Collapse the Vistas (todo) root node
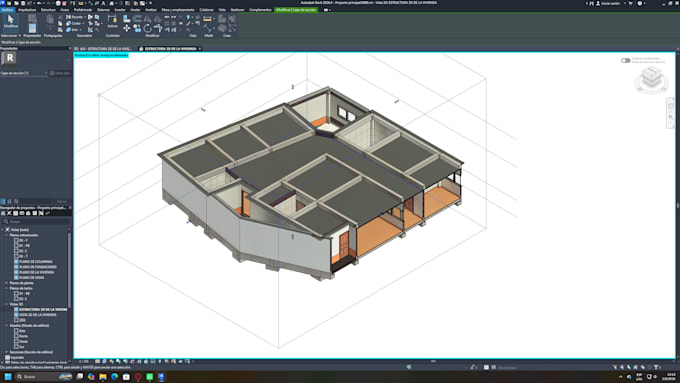Image resolution: width=680 pixels, height=383 pixels. 2,229
